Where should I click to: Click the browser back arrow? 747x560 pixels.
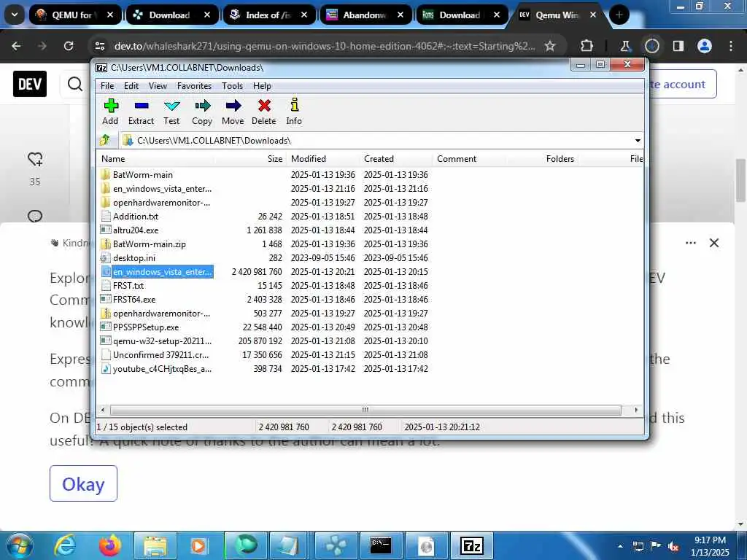pyautogui.click(x=16, y=46)
